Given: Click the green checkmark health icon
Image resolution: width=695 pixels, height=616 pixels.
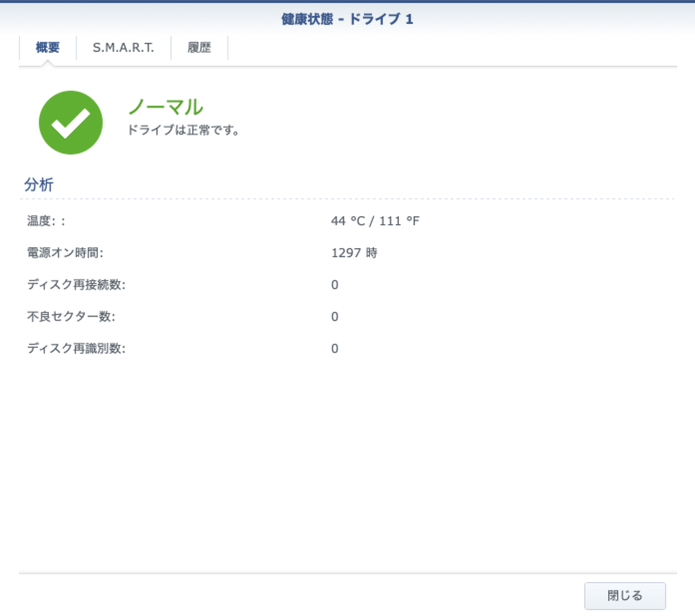Looking at the screenshot, I should (x=71, y=123).
